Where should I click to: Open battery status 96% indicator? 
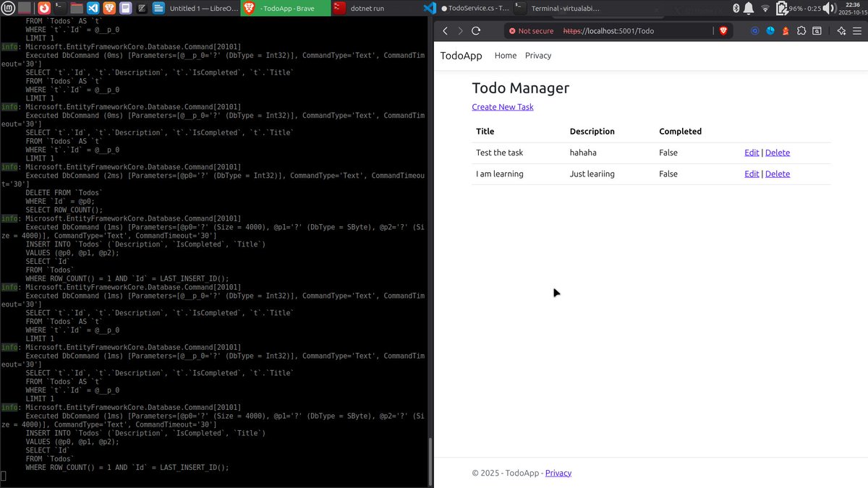tap(798, 9)
